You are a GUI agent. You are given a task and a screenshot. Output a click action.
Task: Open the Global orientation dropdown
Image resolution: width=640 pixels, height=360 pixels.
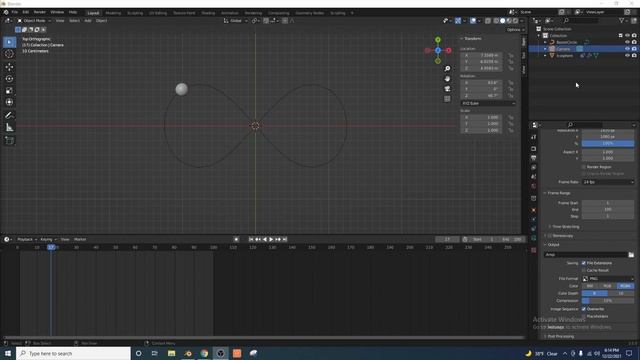[x=236, y=20]
